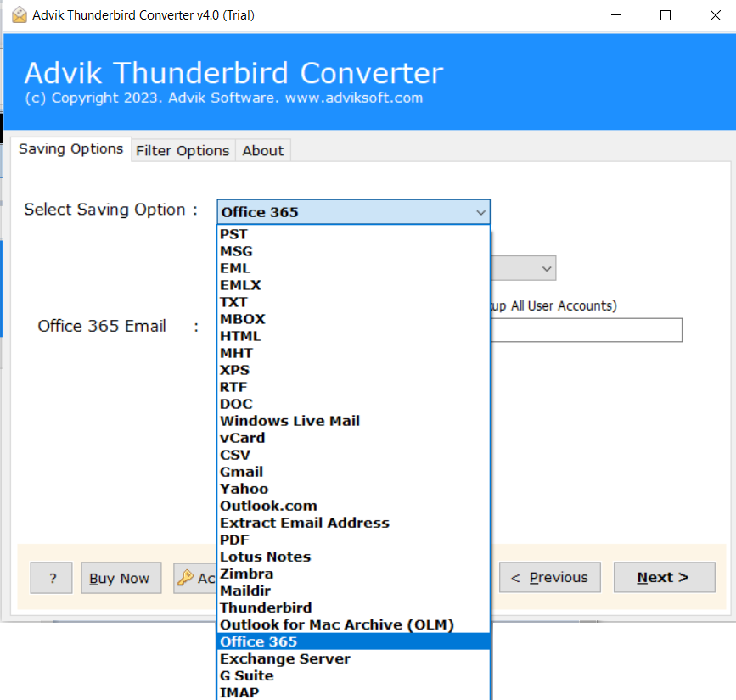Pick Maildir from the list
This screenshot has height=700, width=736.
pos(353,591)
